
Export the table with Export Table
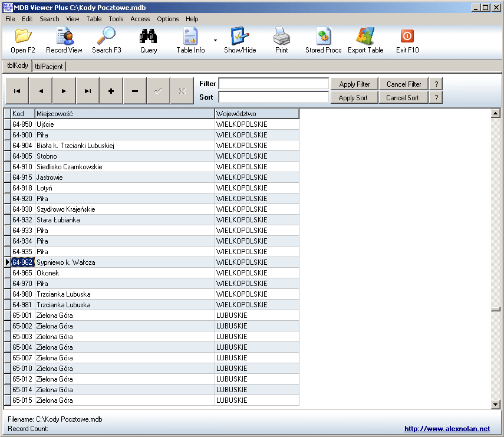365,40
